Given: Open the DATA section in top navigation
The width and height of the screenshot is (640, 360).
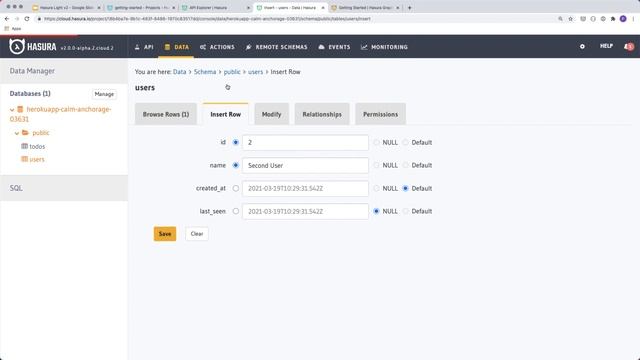Looking at the screenshot, I should tap(177, 47).
